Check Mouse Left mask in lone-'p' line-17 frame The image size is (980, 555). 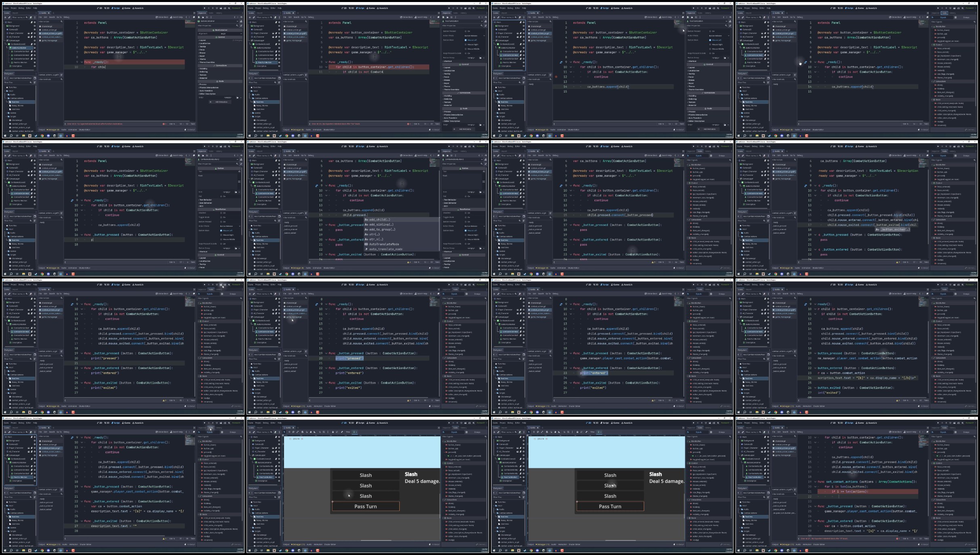(x=221, y=230)
